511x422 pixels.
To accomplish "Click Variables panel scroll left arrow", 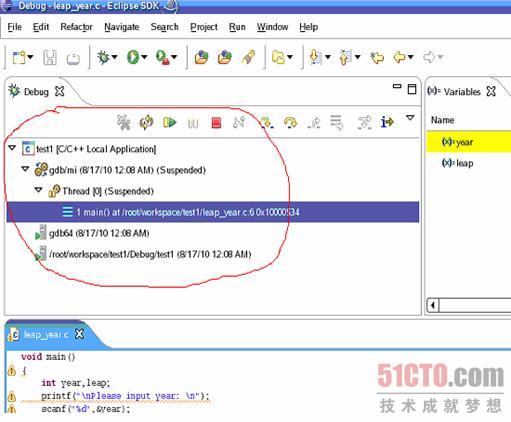I will 433,305.
